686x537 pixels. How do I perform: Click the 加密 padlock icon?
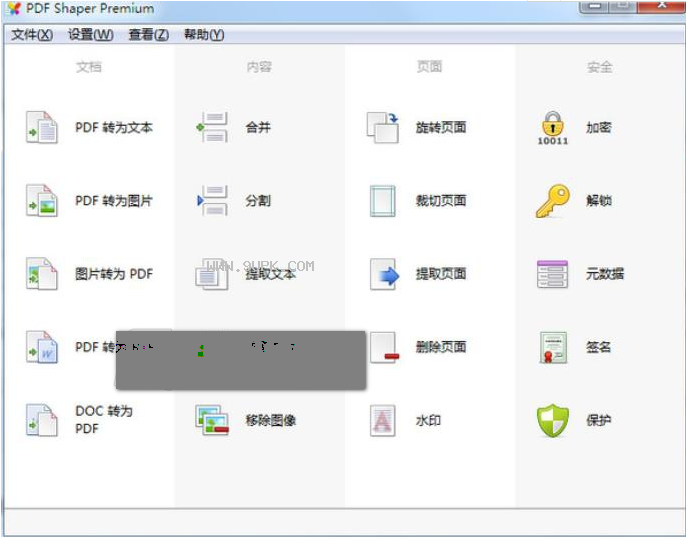[553, 128]
